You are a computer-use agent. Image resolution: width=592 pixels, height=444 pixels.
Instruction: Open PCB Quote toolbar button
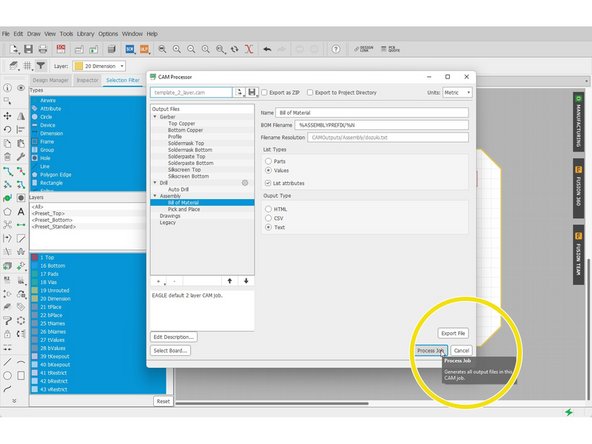pyautogui.click(x=390, y=49)
